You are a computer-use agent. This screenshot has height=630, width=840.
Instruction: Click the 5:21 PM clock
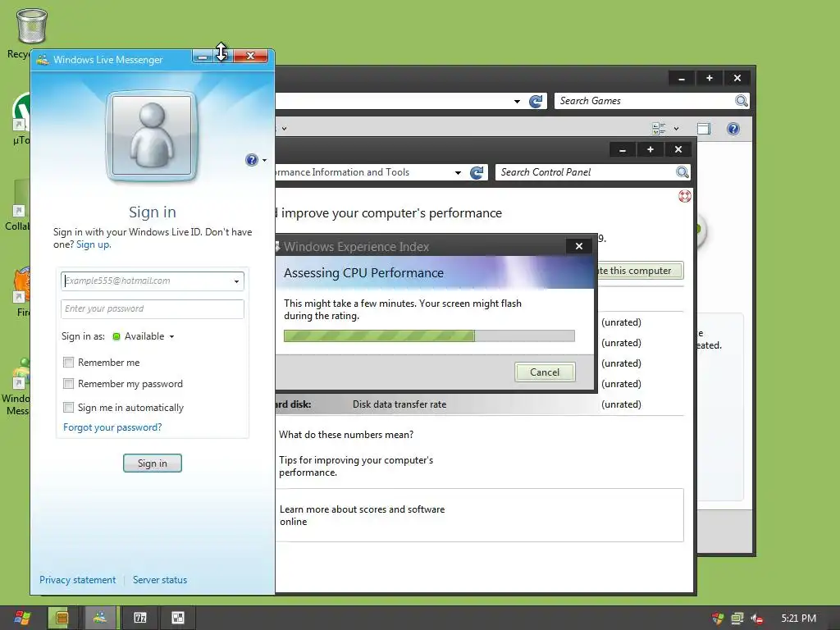799,619
